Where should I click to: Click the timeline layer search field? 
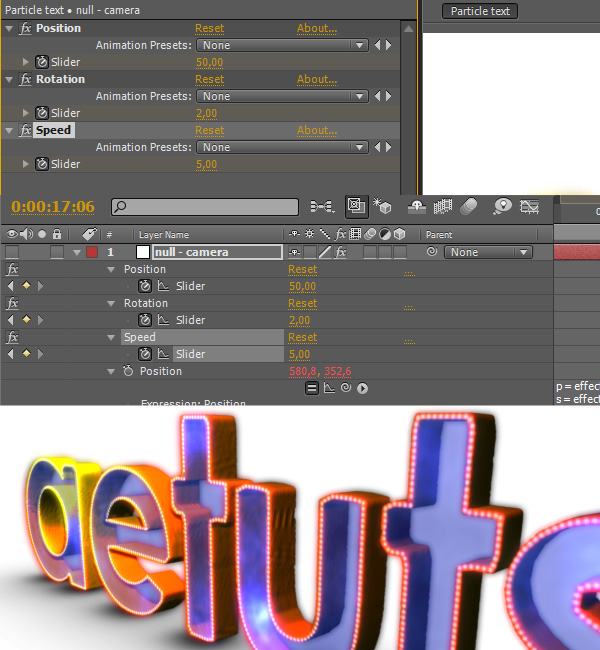point(205,206)
